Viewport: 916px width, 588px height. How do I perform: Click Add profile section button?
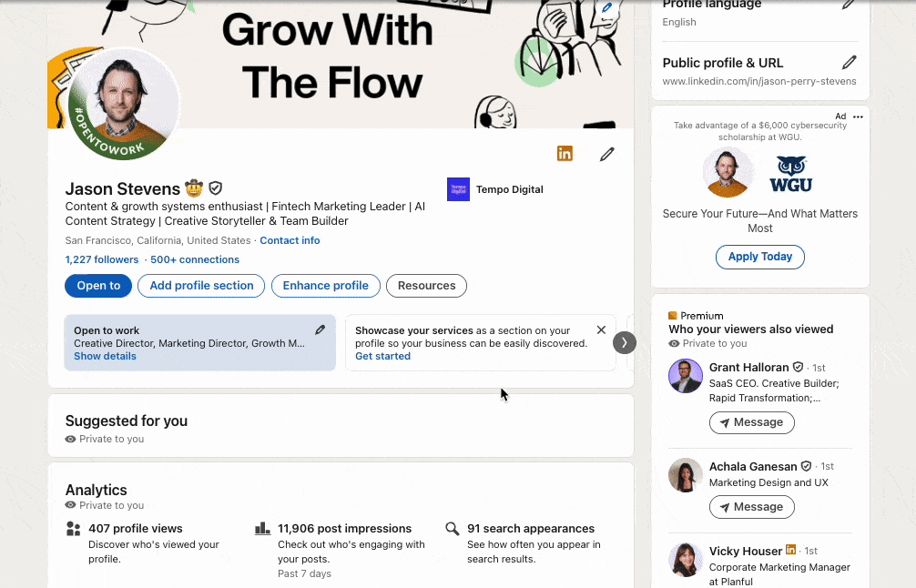point(201,286)
